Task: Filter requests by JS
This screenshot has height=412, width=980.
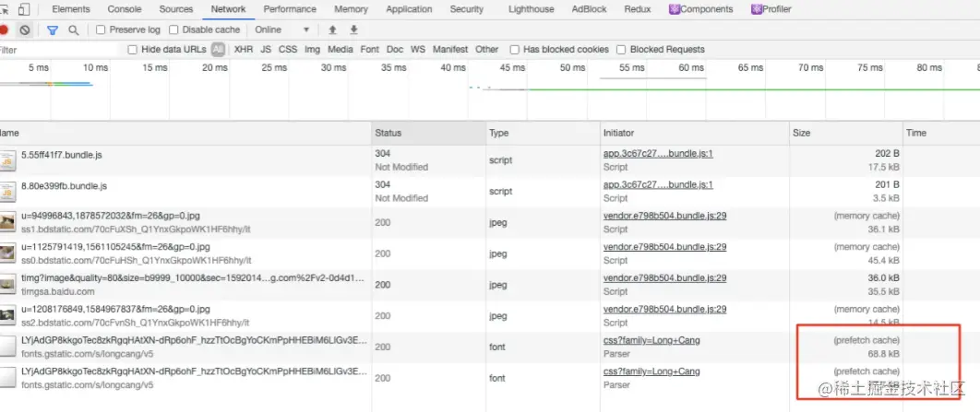Action: point(266,50)
